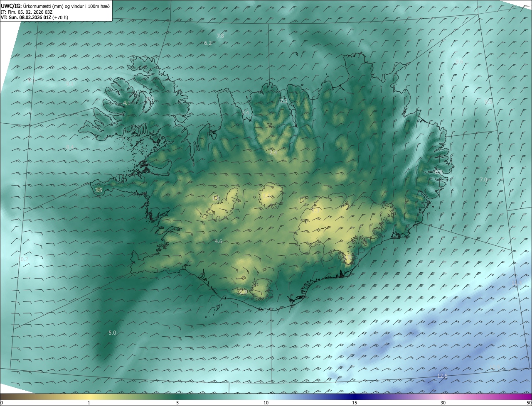The image size is (532, 406).
Task: Click the 4.6 value label on the map
Action: click(218, 241)
